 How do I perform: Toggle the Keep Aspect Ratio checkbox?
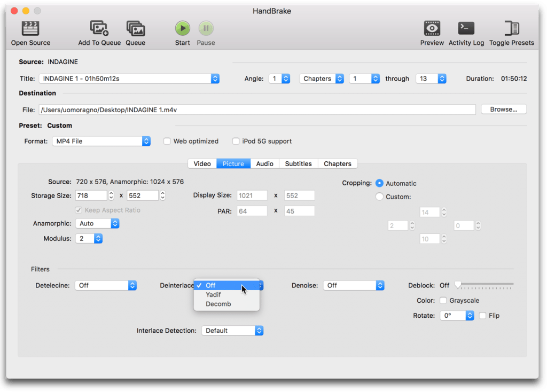point(79,210)
